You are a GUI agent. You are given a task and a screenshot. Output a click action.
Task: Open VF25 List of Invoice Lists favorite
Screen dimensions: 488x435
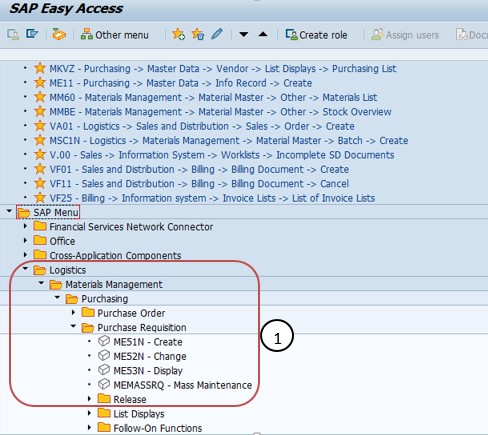pyautogui.click(x=212, y=198)
